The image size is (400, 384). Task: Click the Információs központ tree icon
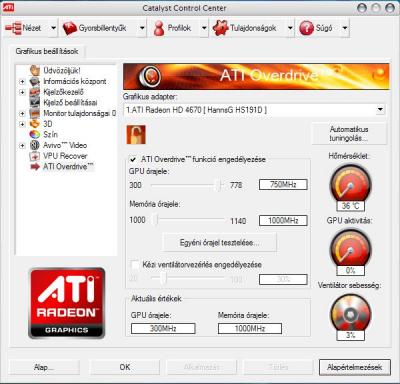35,81
